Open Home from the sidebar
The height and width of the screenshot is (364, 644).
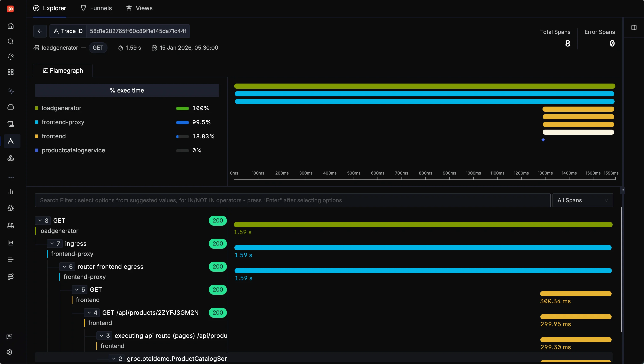(10, 26)
